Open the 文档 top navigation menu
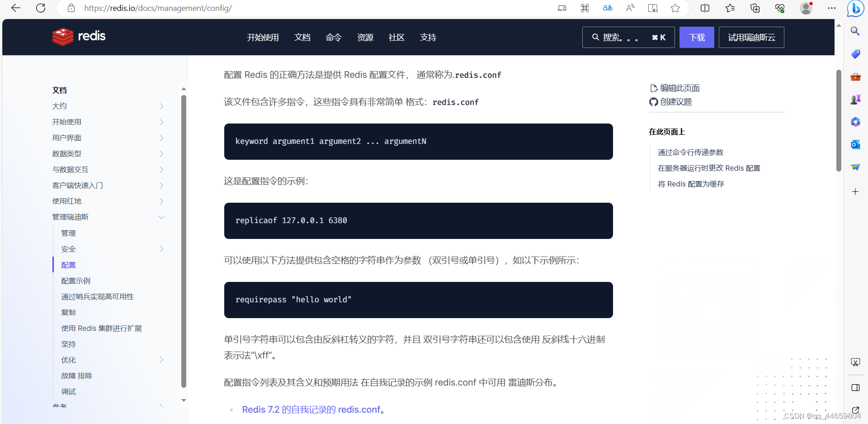Viewport: 868px width, 424px height. tap(302, 38)
